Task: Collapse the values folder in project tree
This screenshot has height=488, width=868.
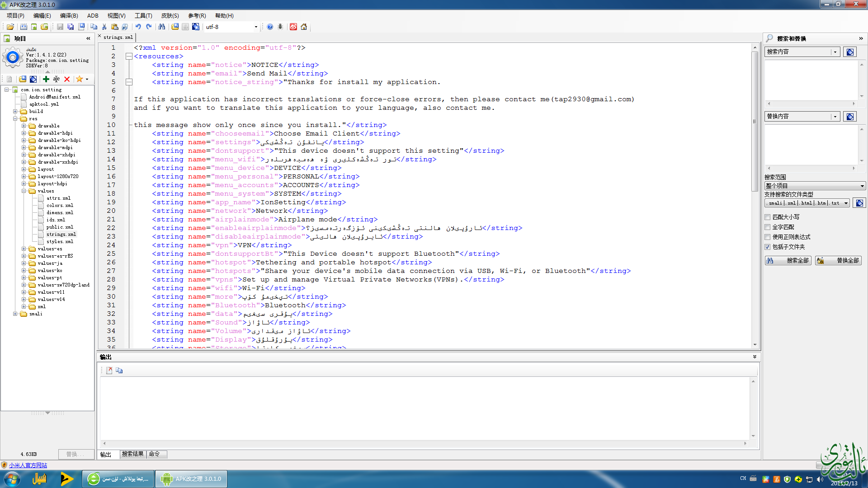Action: click(x=24, y=191)
